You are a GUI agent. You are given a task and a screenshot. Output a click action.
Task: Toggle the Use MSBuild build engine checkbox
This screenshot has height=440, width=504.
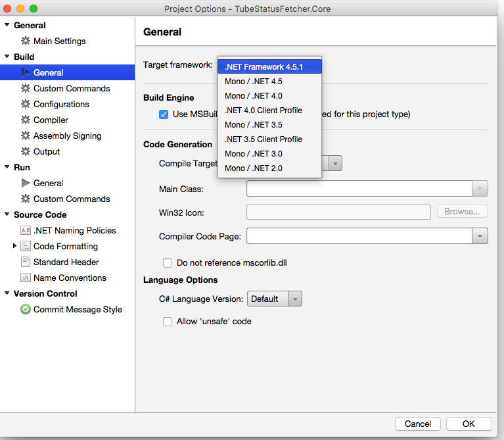coord(164,114)
